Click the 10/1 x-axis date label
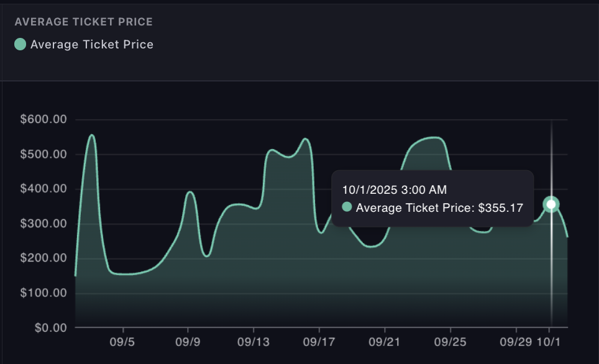The image size is (599, 364). (549, 342)
